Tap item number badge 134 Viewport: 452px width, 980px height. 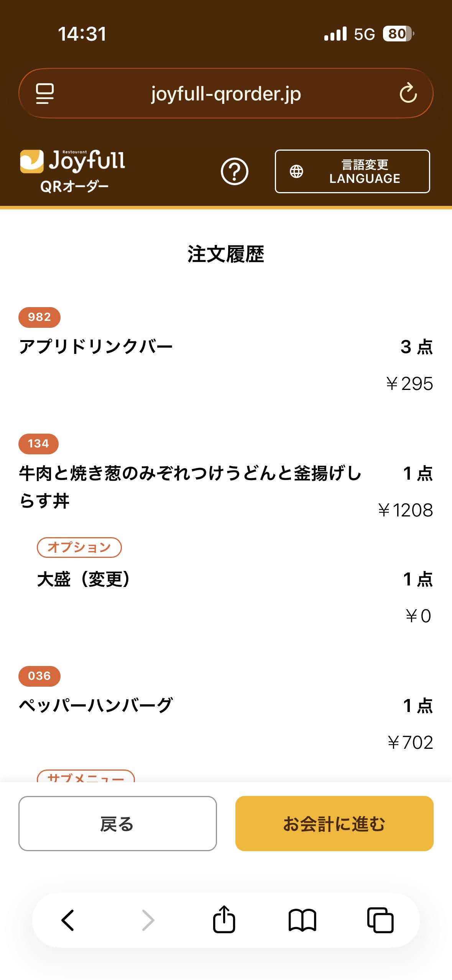click(x=38, y=444)
